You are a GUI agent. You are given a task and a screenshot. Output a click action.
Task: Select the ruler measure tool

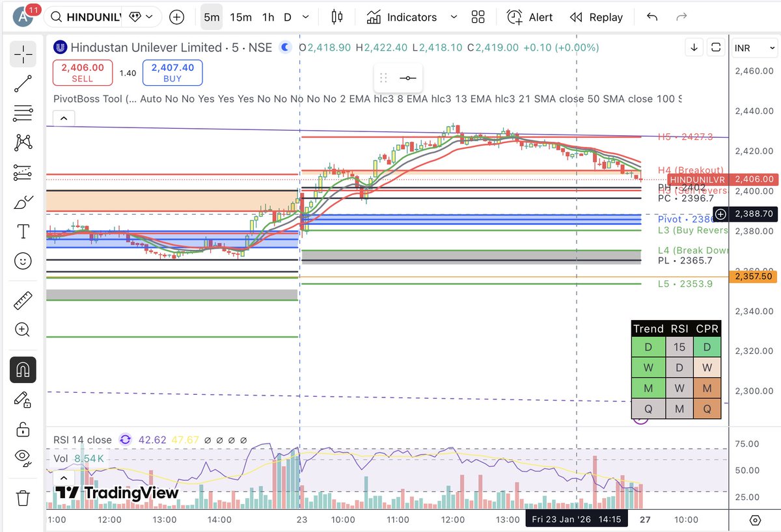23,300
